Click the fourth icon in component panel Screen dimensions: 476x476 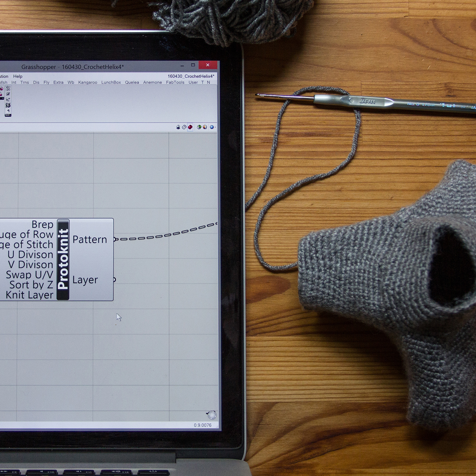[x=8, y=105]
